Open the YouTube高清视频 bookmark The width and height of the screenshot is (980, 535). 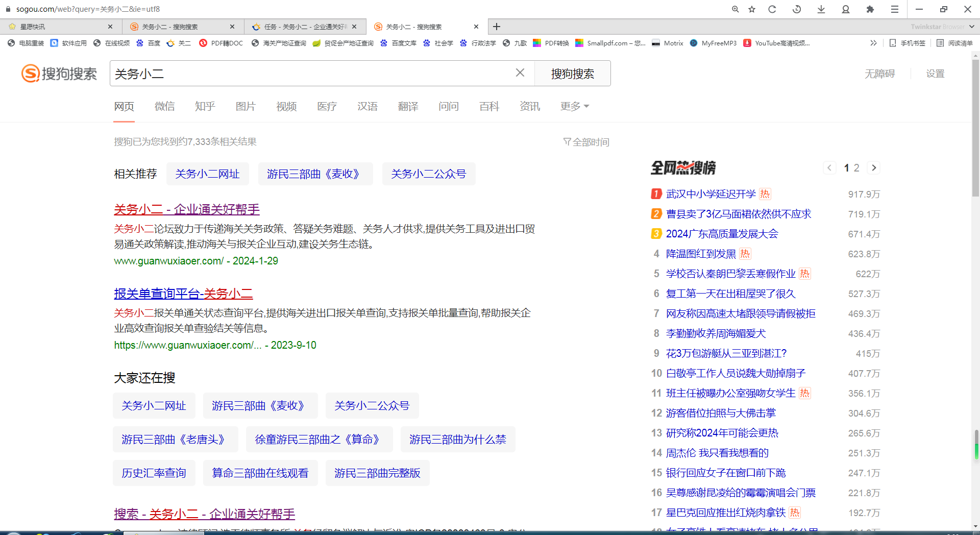coord(776,43)
